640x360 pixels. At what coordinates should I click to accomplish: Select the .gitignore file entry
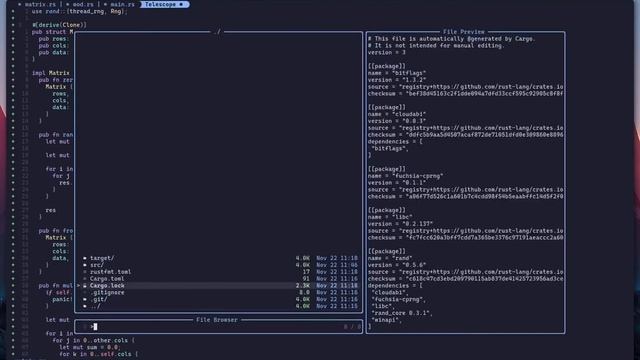[x=107, y=293]
